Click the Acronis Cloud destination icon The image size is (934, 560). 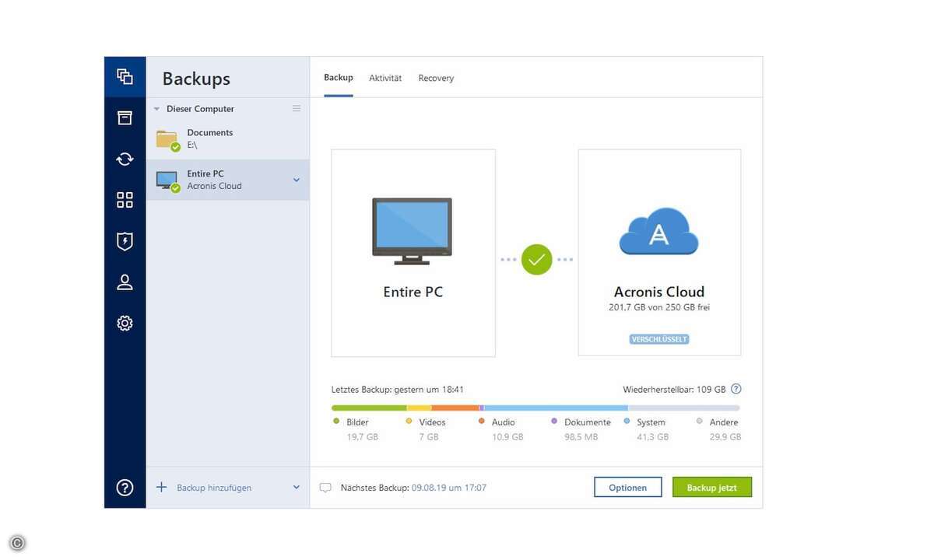659,231
